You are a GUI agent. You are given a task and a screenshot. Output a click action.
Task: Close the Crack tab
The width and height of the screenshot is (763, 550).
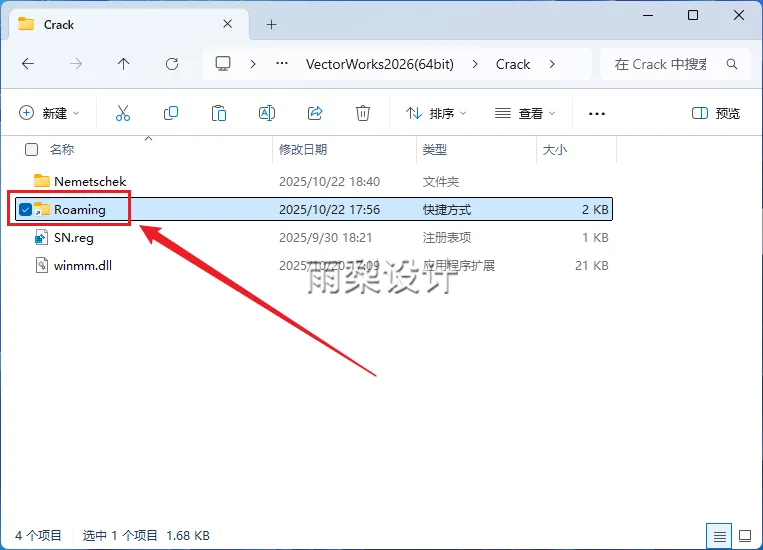tap(227, 24)
